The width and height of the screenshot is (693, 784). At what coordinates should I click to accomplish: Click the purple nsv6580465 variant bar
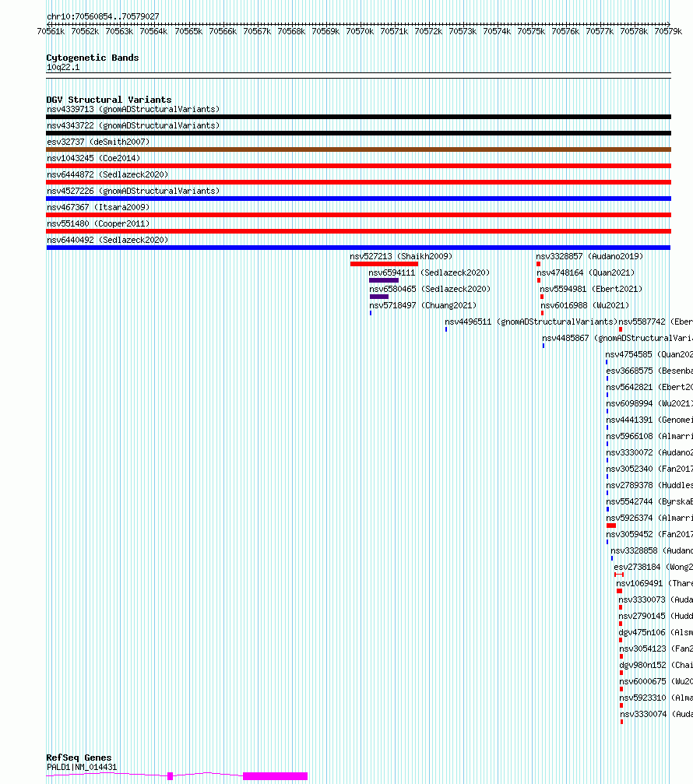(x=379, y=297)
